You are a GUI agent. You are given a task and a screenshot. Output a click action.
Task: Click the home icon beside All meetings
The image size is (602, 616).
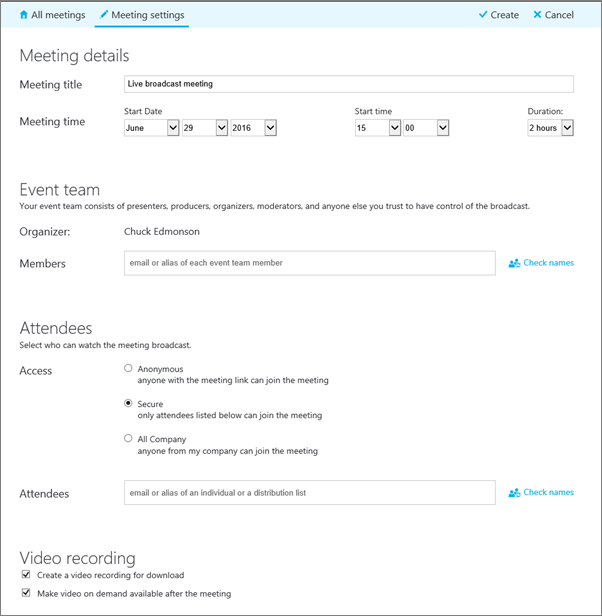pyautogui.click(x=23, y=15)
